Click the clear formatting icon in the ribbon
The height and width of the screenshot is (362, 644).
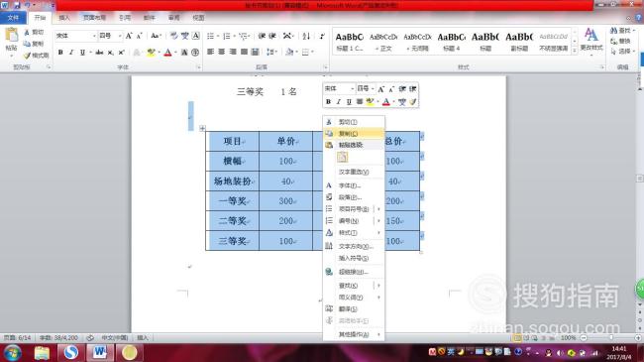[174, 36]
